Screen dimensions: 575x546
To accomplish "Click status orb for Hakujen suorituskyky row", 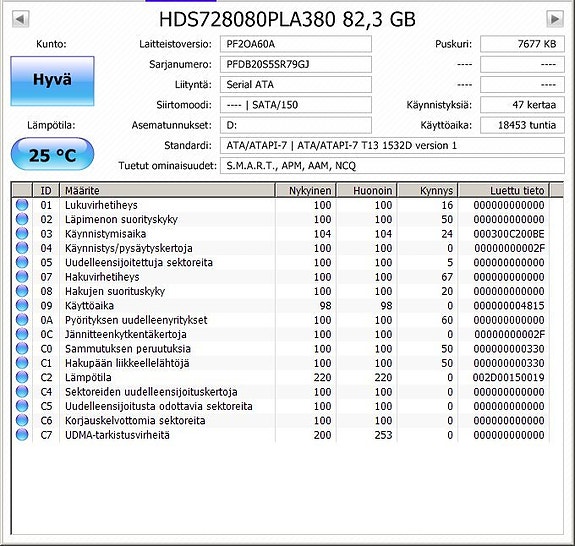I will [22, 291].
